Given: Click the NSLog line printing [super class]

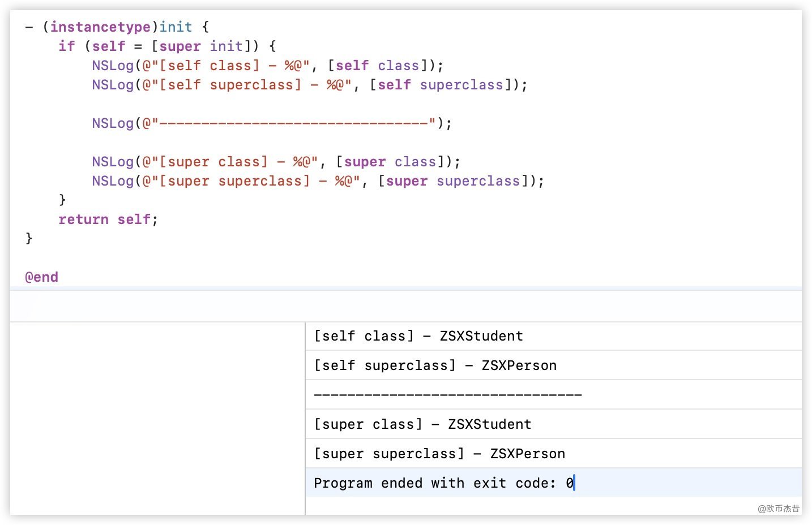Looking at the screenshot, I should coord(276,162).
